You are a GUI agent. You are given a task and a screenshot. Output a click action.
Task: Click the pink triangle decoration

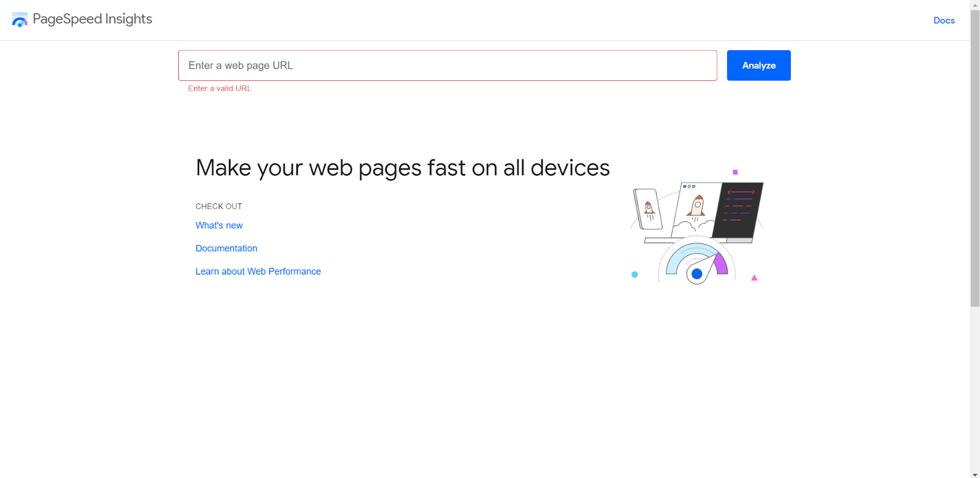(754, 278)
